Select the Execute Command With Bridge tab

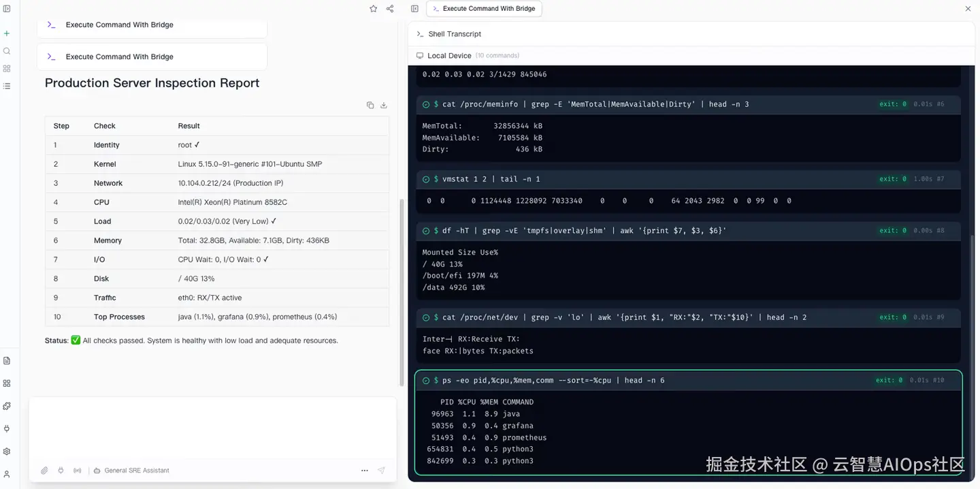[484, 9]
